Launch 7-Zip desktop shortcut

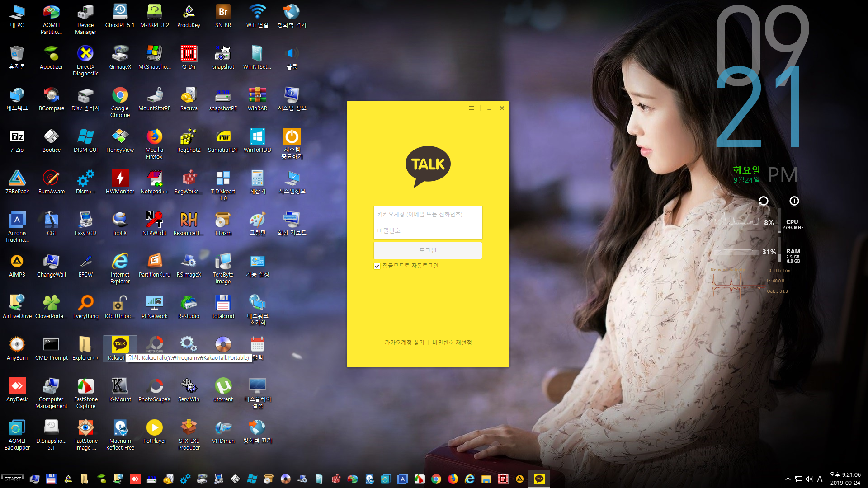(x=17, y=141)
